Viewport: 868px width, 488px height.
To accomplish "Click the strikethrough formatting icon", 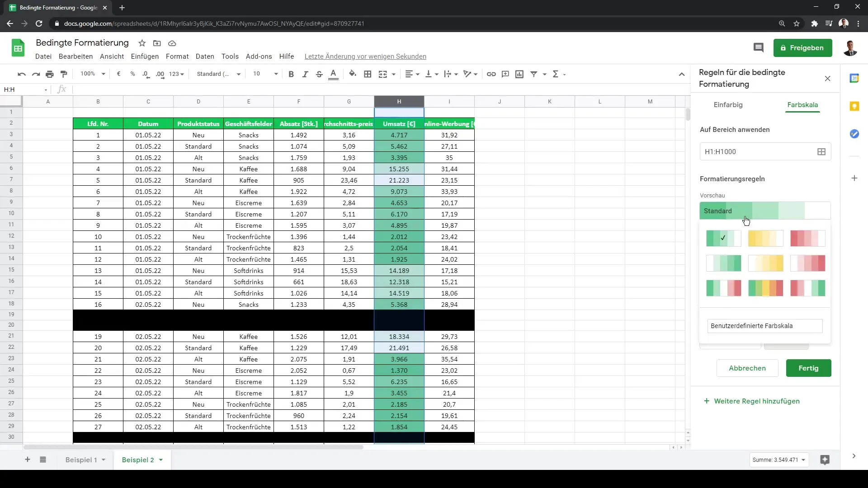I will click(320, 74).
